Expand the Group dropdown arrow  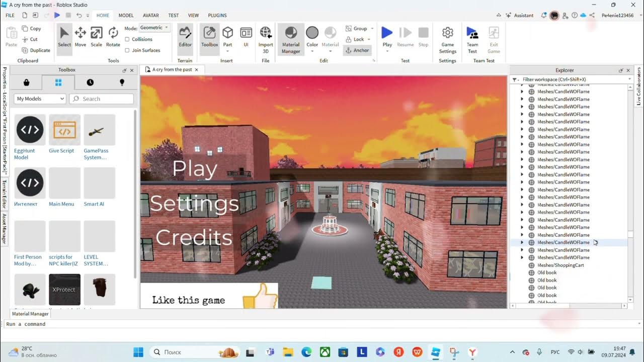tap(372, 29)
